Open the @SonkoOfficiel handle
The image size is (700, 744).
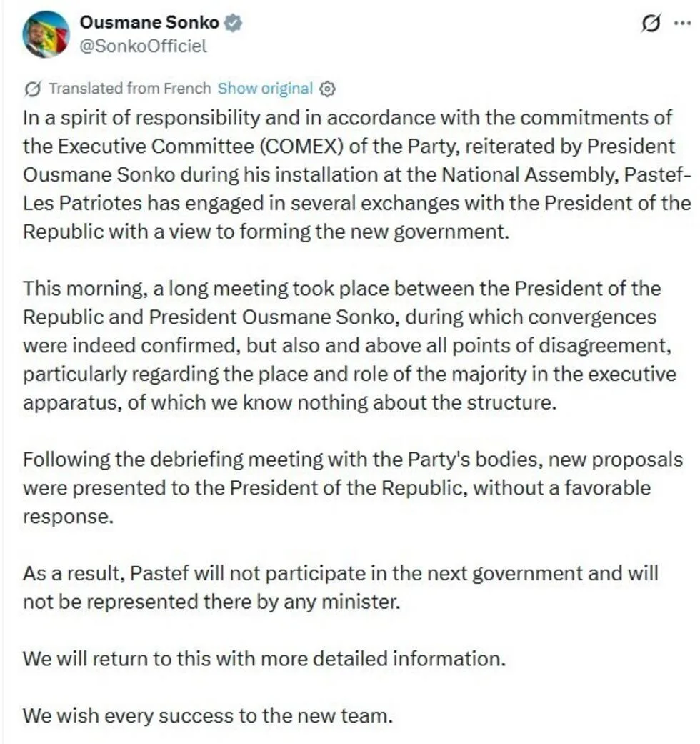tap(144, 46)
